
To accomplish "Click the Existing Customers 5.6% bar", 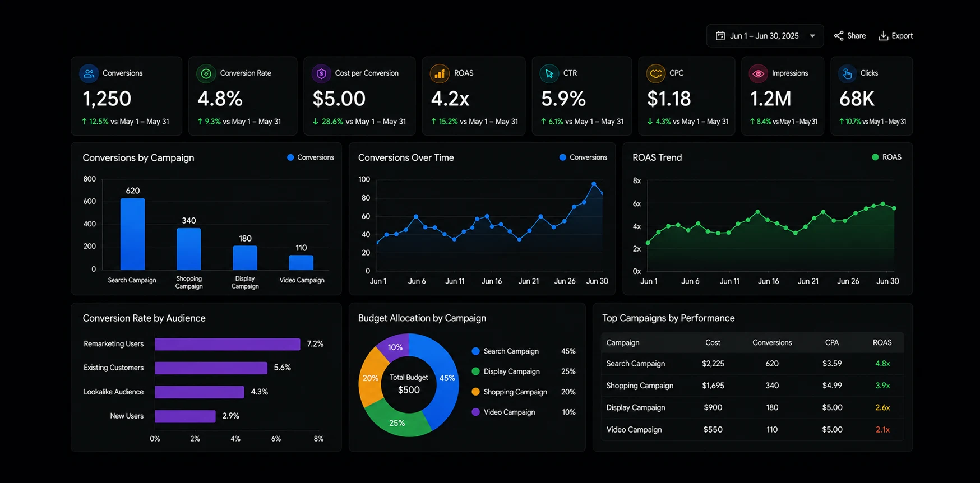I will click(x=211, y=368).
